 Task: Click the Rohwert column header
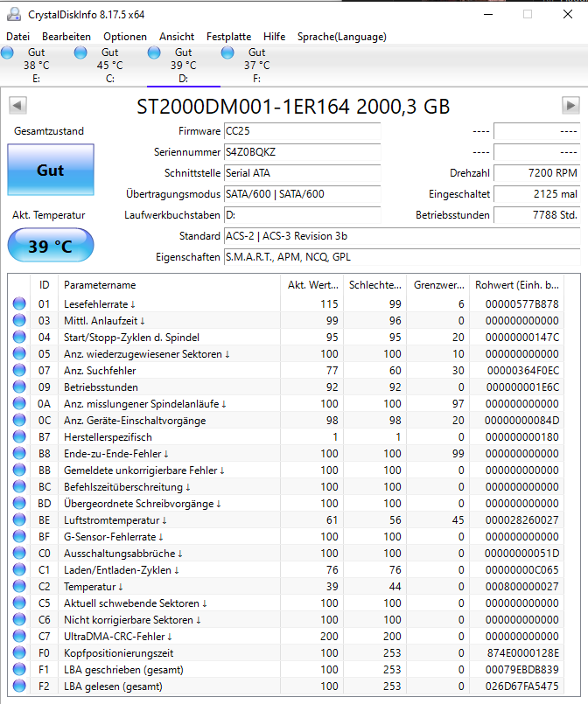(x=516, y=284)
